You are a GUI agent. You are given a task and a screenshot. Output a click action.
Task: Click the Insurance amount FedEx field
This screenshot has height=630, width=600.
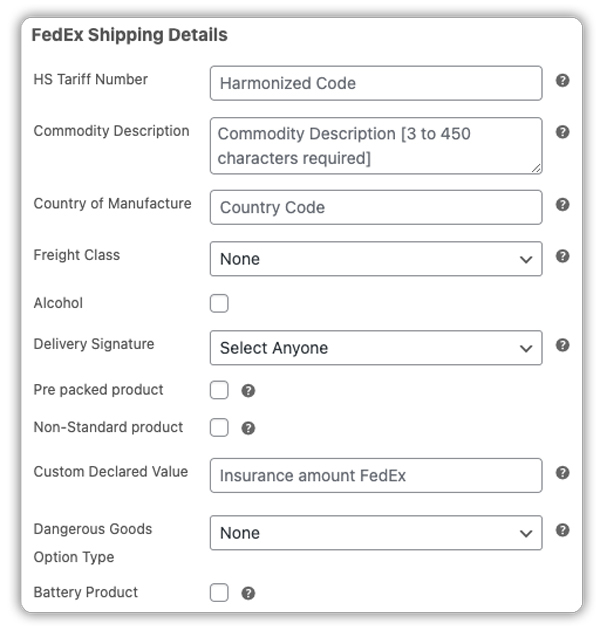pos(375,476)
